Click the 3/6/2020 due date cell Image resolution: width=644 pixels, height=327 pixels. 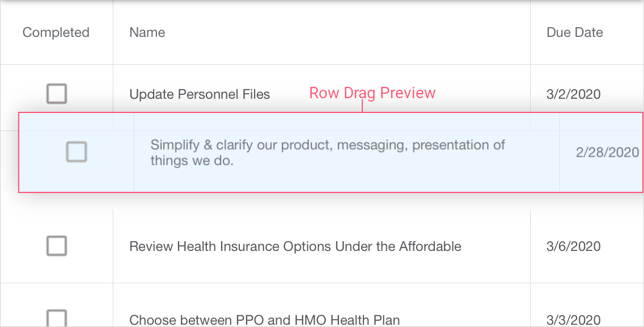tap(573, 246)
